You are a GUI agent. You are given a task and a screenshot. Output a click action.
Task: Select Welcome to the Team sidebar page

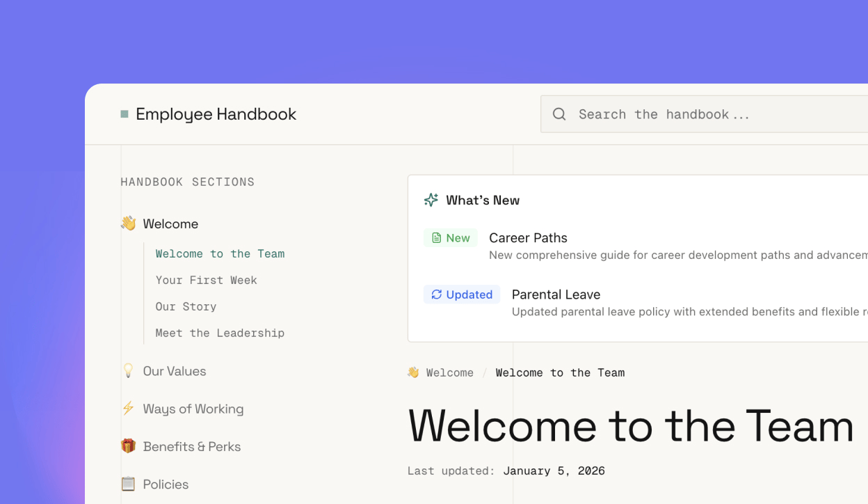220,253
